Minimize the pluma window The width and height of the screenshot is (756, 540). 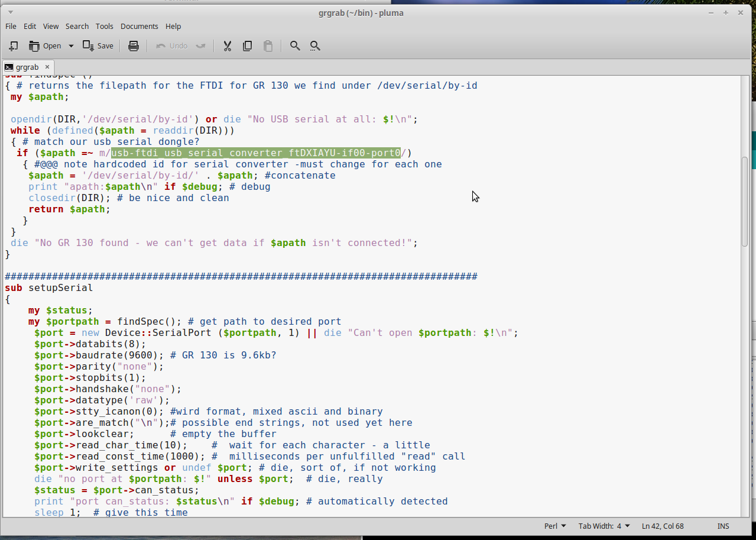(x=712, y=12)
